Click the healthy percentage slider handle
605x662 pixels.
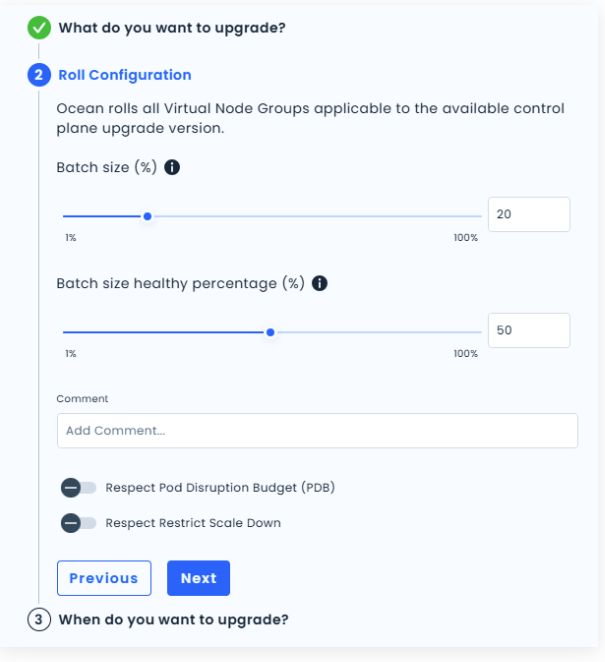point(270,332)
